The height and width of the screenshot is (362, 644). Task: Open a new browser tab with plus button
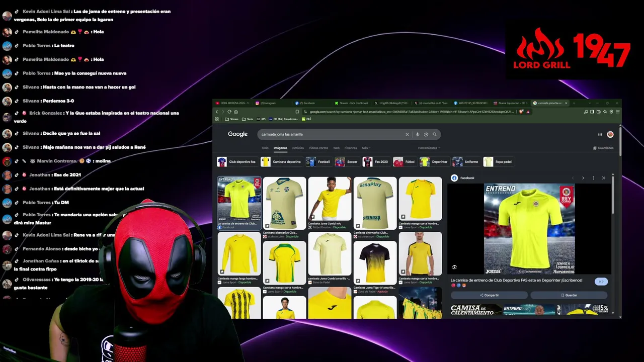573,103
